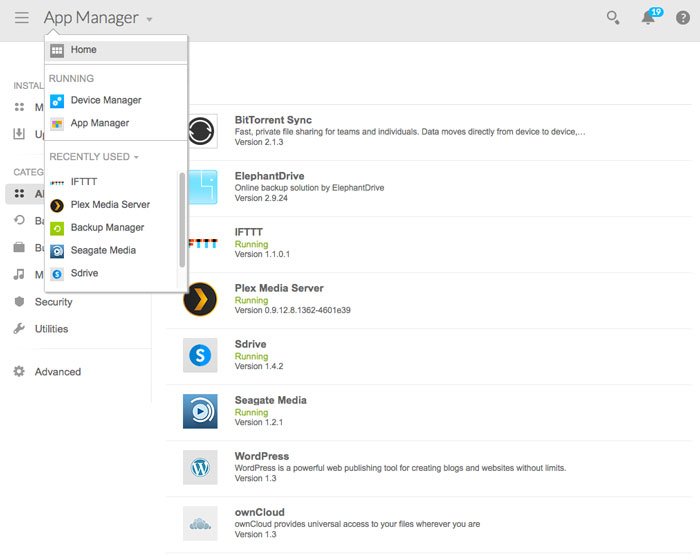Select the ElephantDrive app icon
Screen dimensions: 700x557
[200, 187]
